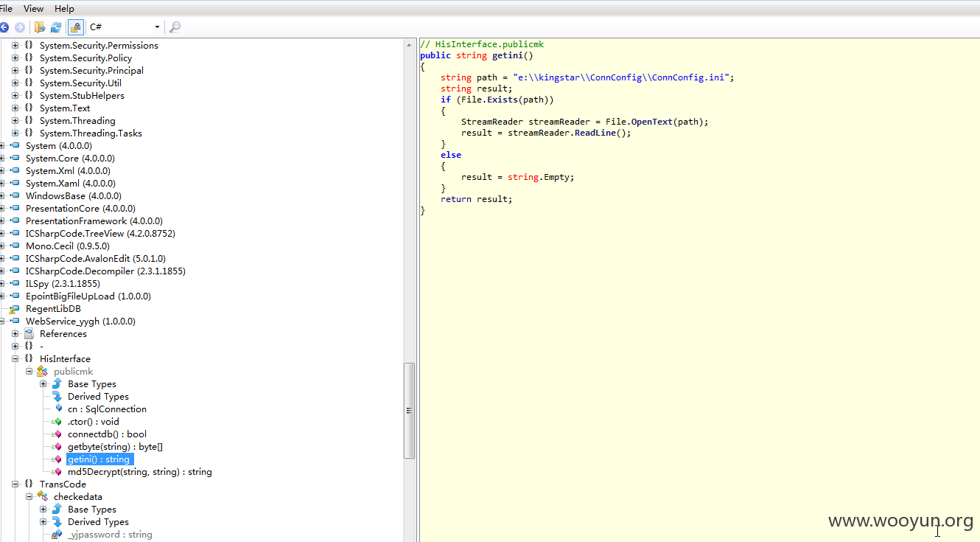Follow the Empty link in string.Empty

[559, 177]
